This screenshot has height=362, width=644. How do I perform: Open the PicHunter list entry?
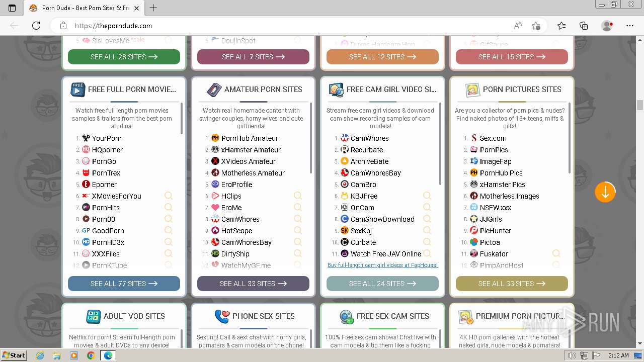coord(496,231)
